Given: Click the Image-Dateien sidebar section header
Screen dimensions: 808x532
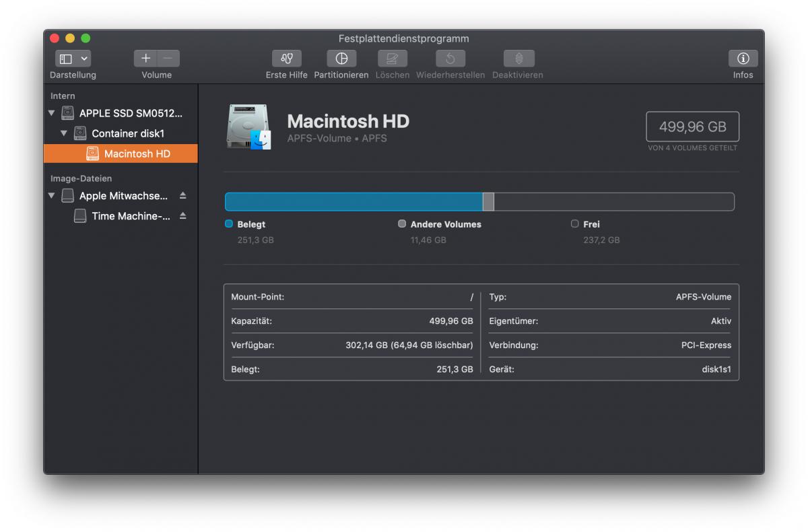Looking at the screenshot, I should click(x=81, y=178).
